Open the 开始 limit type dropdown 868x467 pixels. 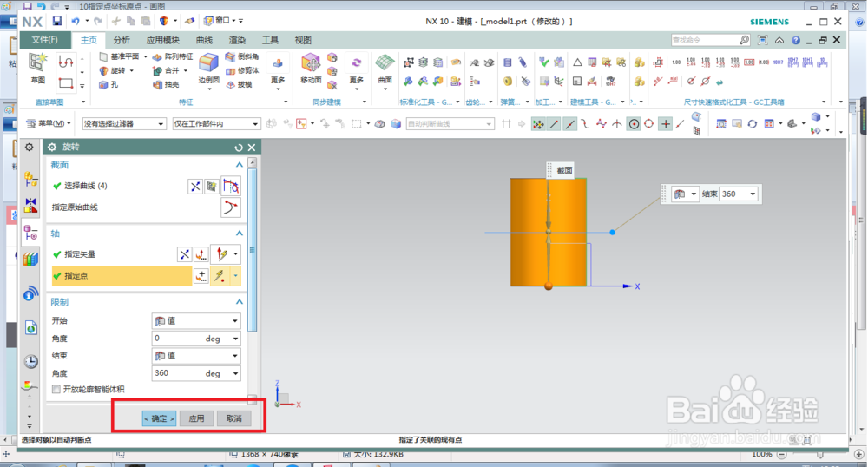pos(196,321)
